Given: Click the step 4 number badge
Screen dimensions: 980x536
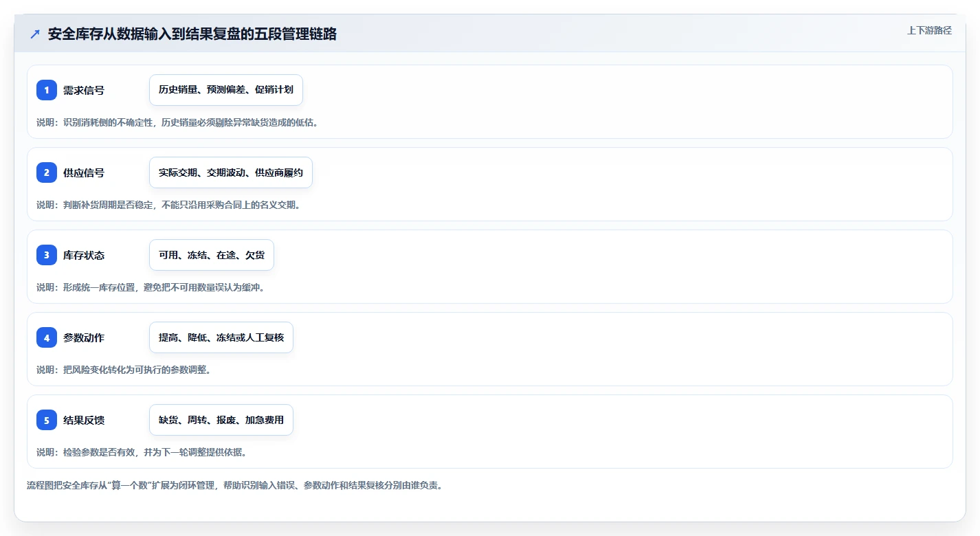Looking at the screenshot, I should click(x=47, y=337).
